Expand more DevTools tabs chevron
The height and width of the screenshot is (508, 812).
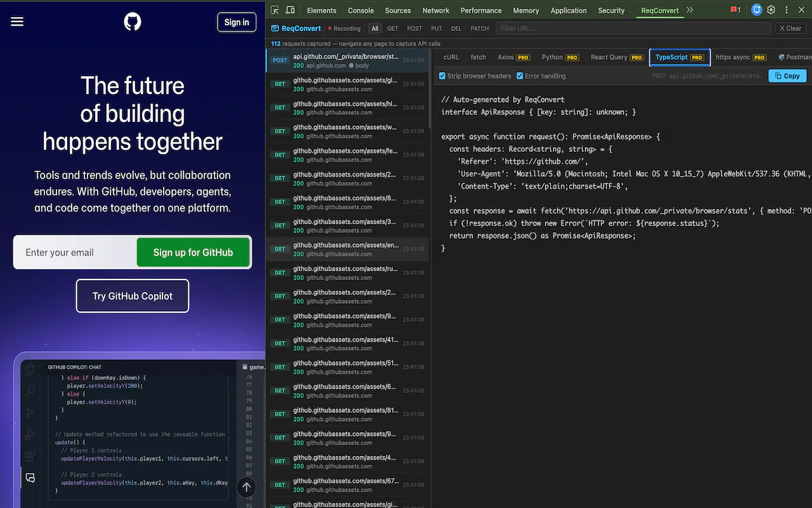pos(690,10)
